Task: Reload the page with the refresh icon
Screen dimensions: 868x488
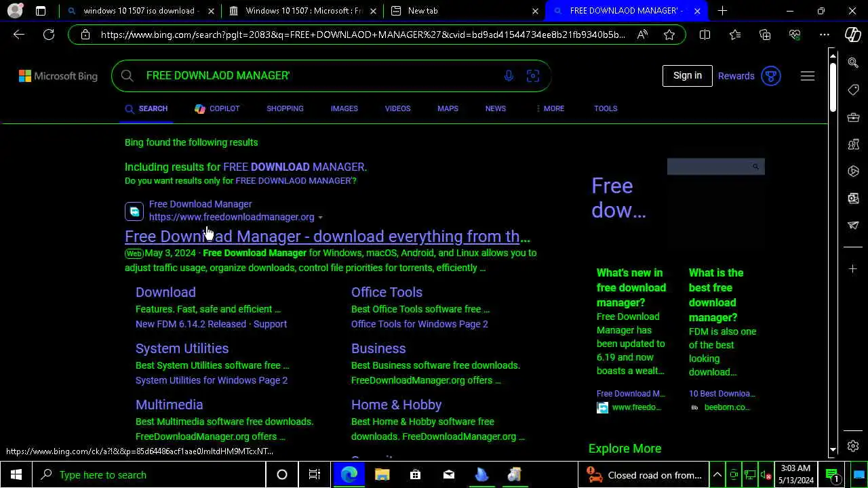Action: pos(49,35)
